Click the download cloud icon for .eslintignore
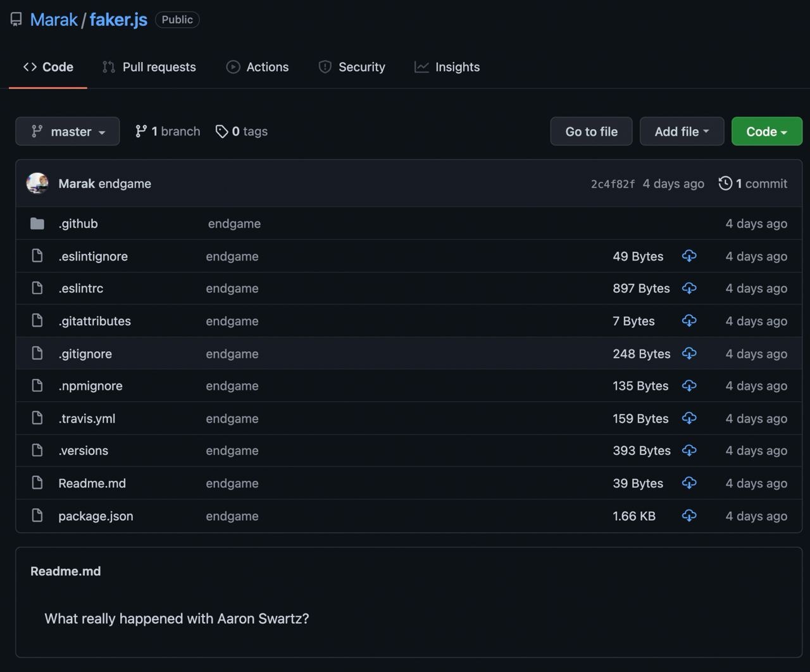 [x=689, y=256]
